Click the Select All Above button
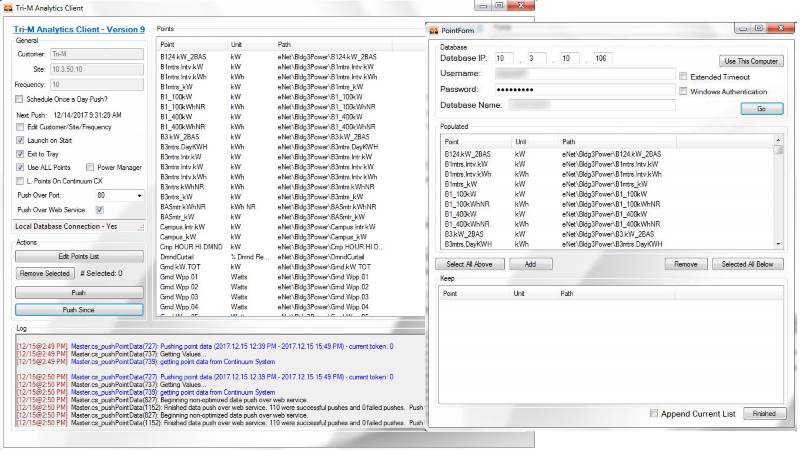Screen dimensions: 800x450 (469, 264)
